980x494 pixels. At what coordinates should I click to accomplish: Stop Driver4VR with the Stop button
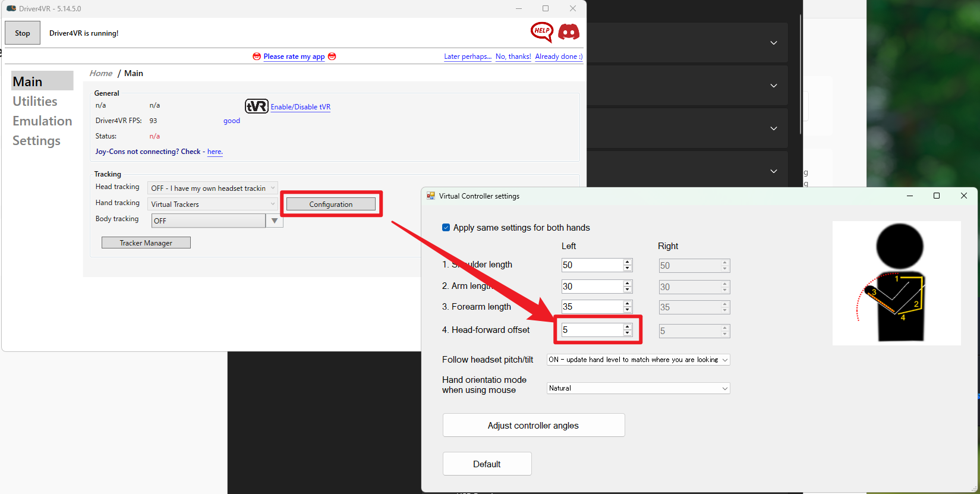coord(23,33)
